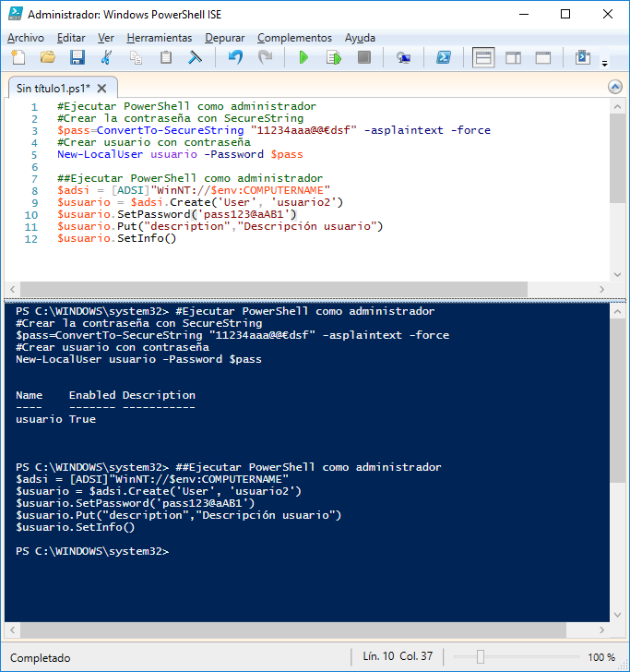Click line 10 SetPassword call in editor
630x672 pixels.
(x=177, y=214)
